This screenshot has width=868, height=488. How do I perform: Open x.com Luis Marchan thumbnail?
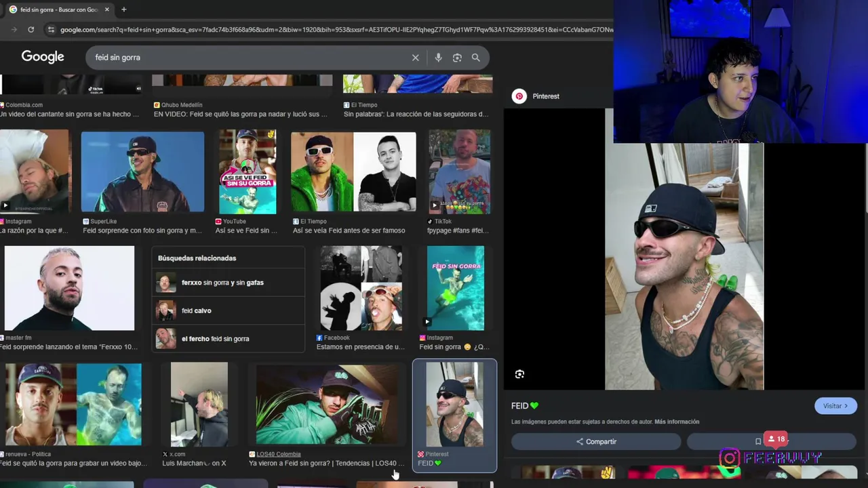199,405
